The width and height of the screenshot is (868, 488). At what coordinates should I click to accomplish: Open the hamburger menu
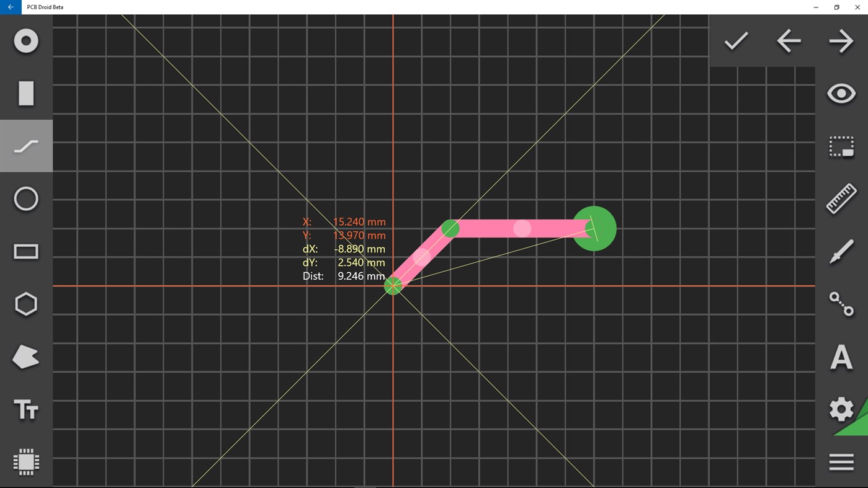841,462
